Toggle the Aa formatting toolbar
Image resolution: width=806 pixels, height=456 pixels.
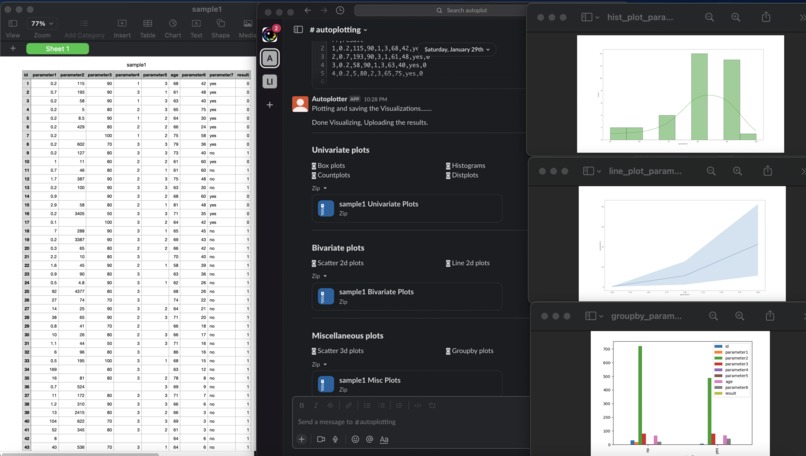coord(384,440)
